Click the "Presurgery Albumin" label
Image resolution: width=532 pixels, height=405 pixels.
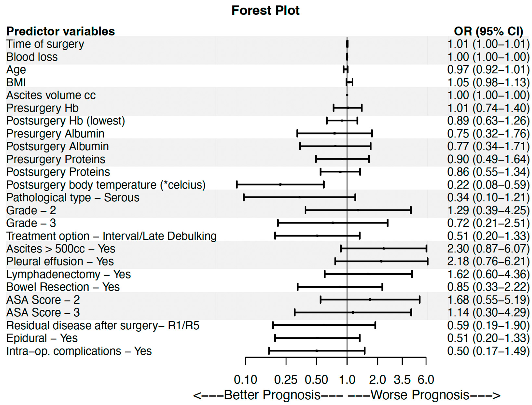click(55, 134)
